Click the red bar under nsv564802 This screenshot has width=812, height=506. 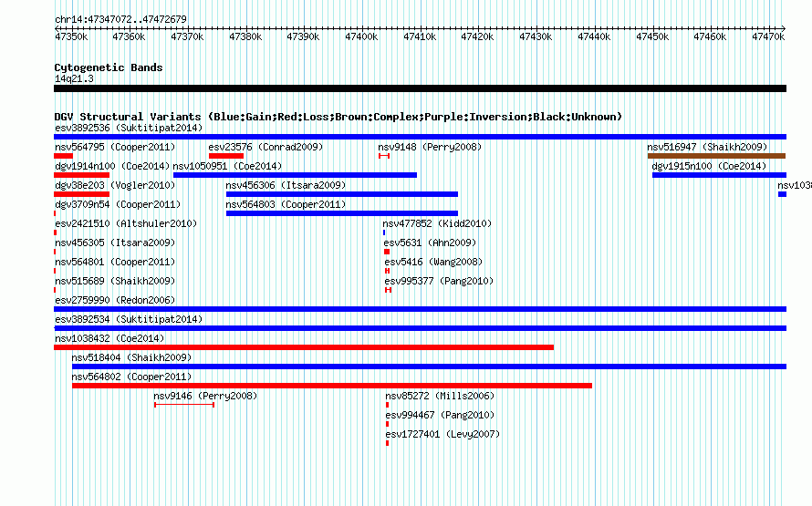332,386
